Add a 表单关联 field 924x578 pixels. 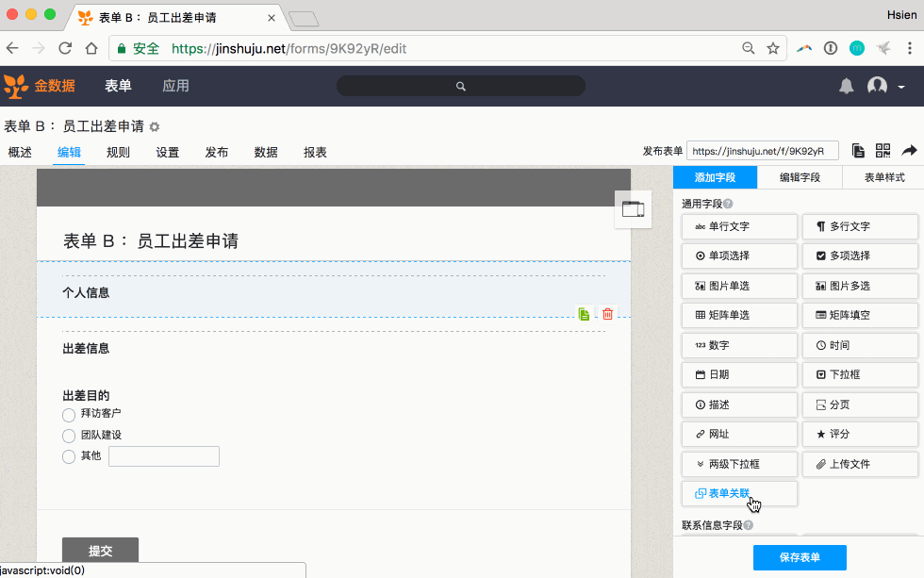tap(738, 493)
